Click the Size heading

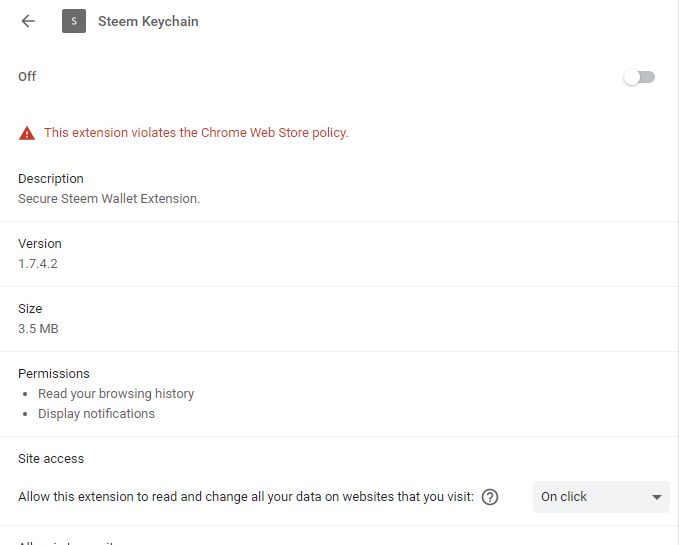coord(30,309)
